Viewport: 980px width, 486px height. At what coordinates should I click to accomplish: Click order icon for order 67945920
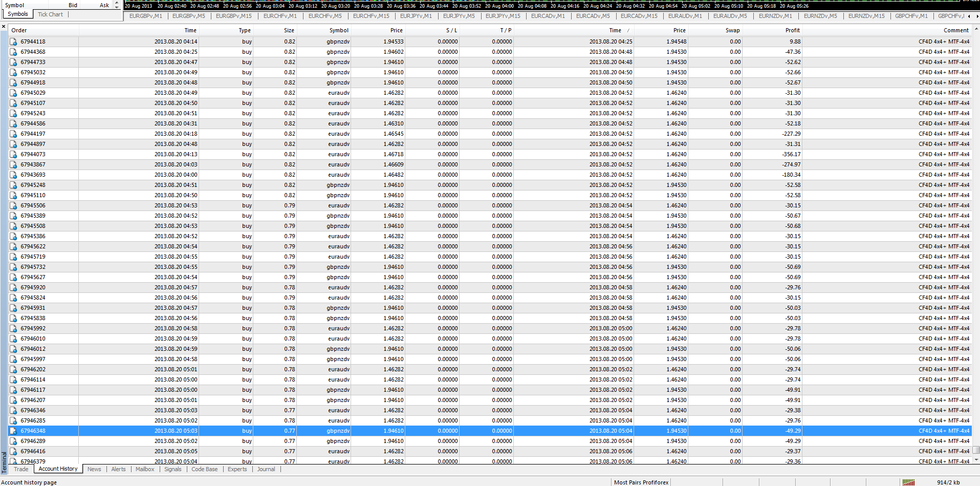click(13, 287)
